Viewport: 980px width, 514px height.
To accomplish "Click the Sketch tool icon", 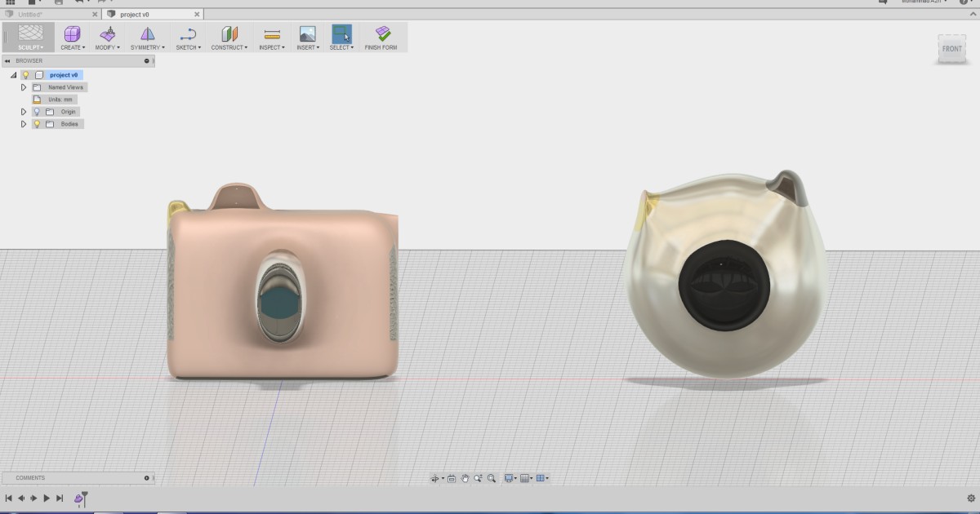I will tap(187, 34).
